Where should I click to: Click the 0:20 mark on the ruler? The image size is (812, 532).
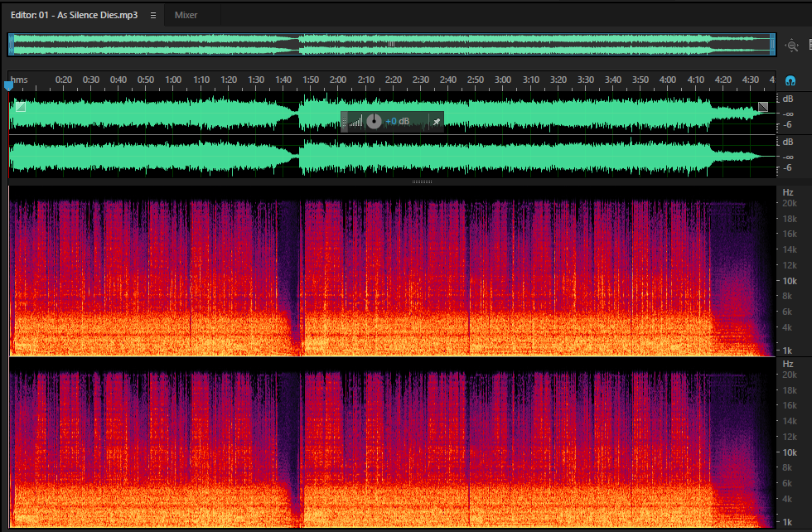[64, 80]
